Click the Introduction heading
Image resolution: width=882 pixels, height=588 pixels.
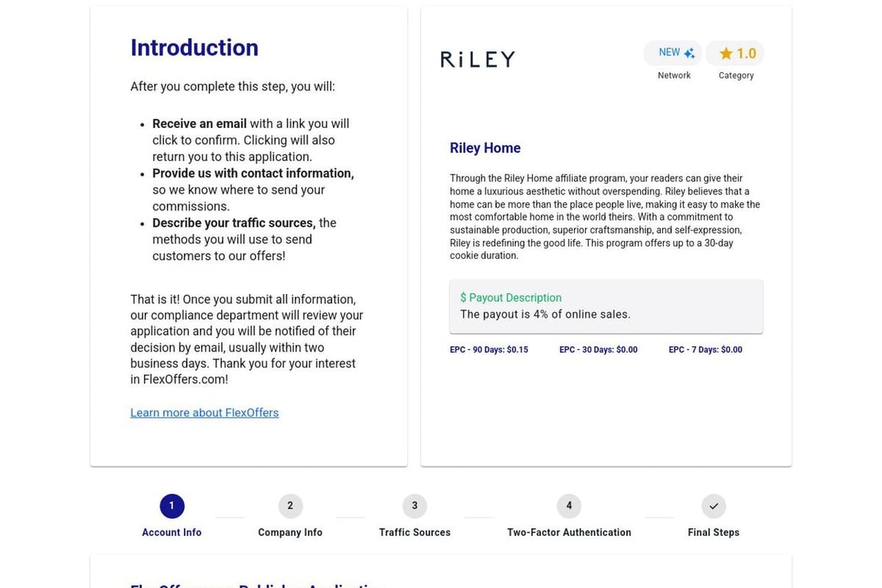tap(194, 47)
